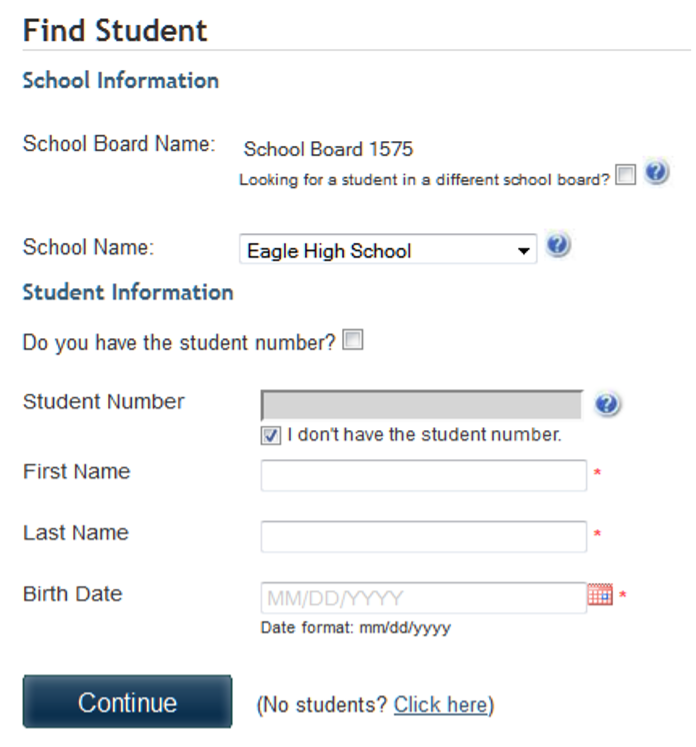
Task: Follow the 'Click here' no students link
Action: [x=440, y=705]
